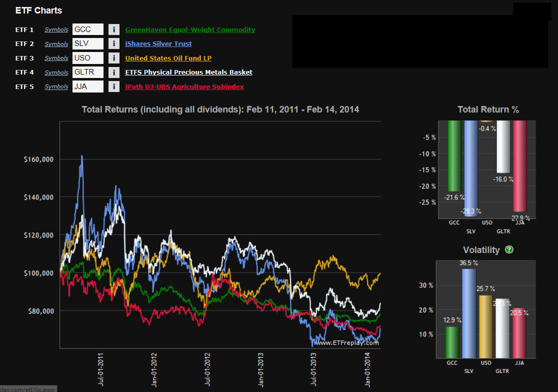This screenshot has width=558, height=392.
Task: Open the info icon for USO
Action: click(x=114, y=58)
